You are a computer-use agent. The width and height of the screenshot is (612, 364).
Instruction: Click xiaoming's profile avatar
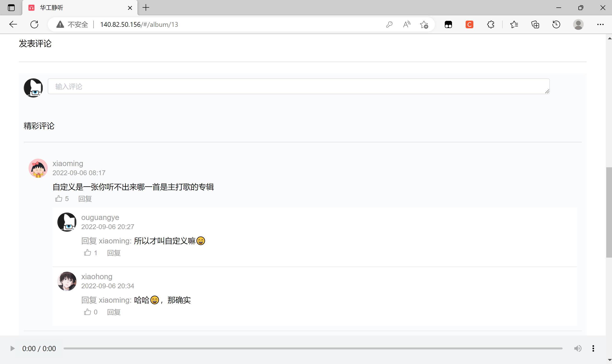coord(38,168)
